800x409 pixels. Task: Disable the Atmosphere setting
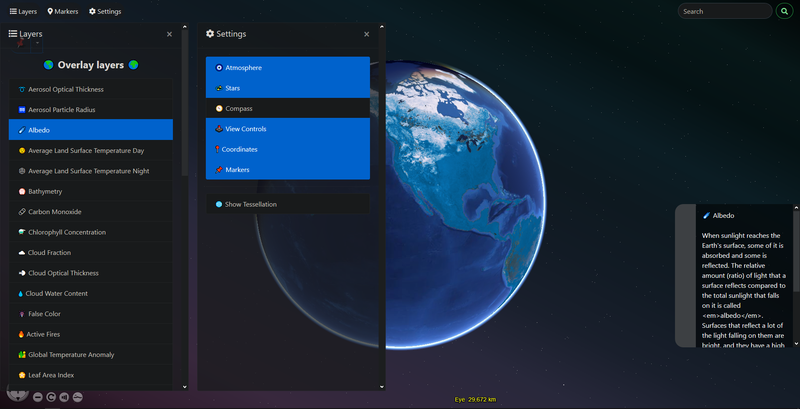tap(288, 68)
